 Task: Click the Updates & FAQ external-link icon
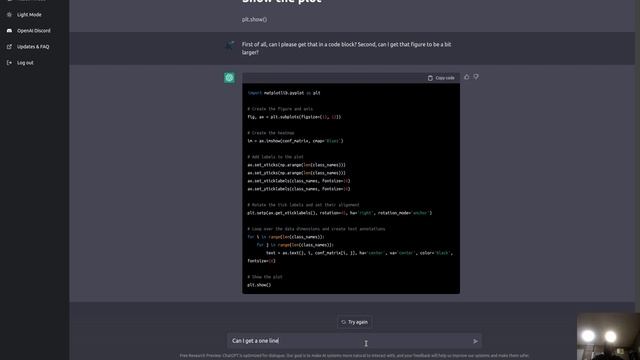(9, 47)
